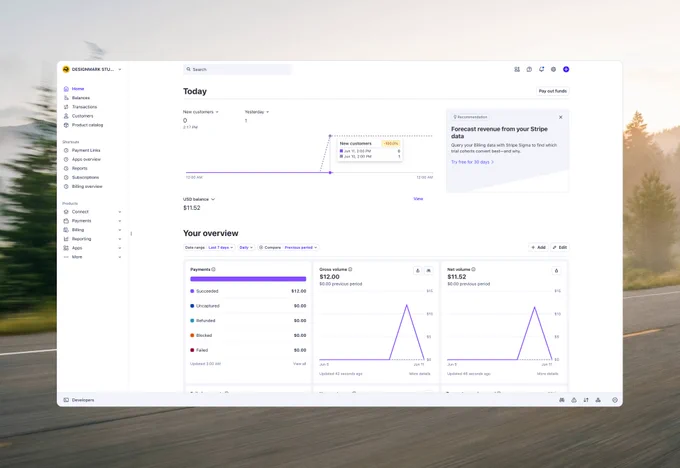The height and width of the screenshot is (468, 680).
Task: Click the Search field at the top
Action: point(237,69)
